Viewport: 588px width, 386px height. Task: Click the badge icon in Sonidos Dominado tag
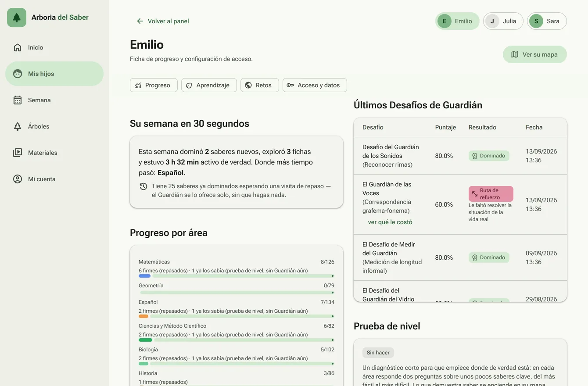474,156
